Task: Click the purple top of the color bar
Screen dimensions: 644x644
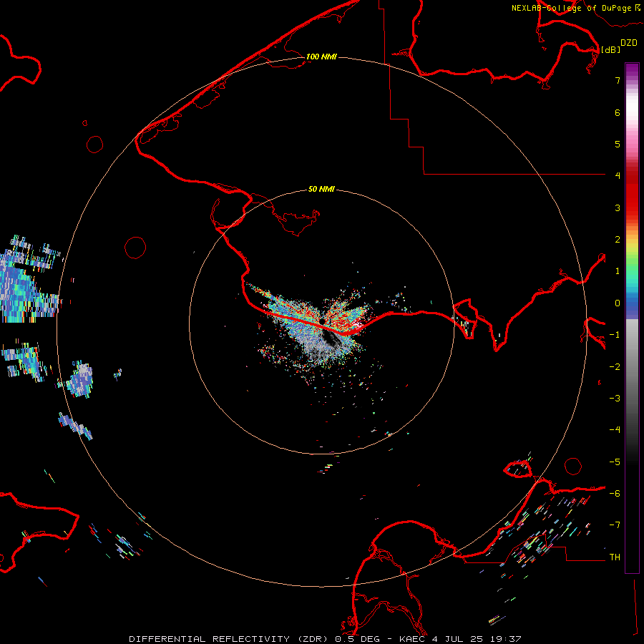Action: 632,70
